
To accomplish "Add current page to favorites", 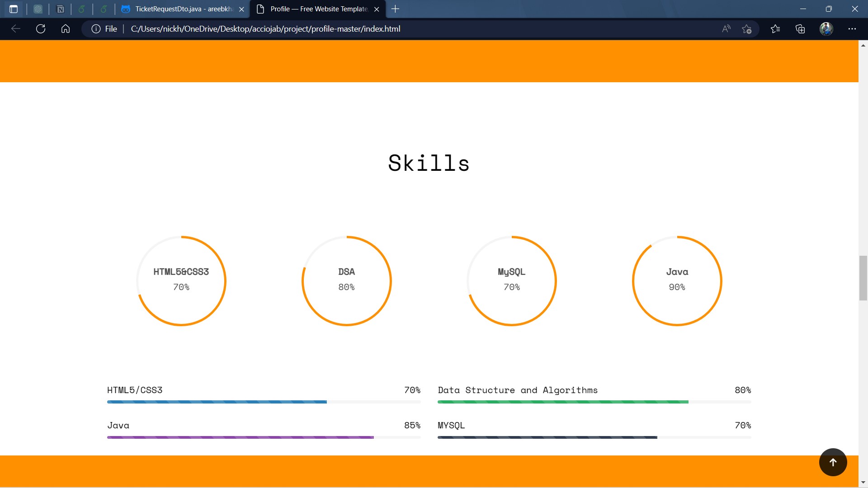I will pyautogui.click(x=747, y=28).
